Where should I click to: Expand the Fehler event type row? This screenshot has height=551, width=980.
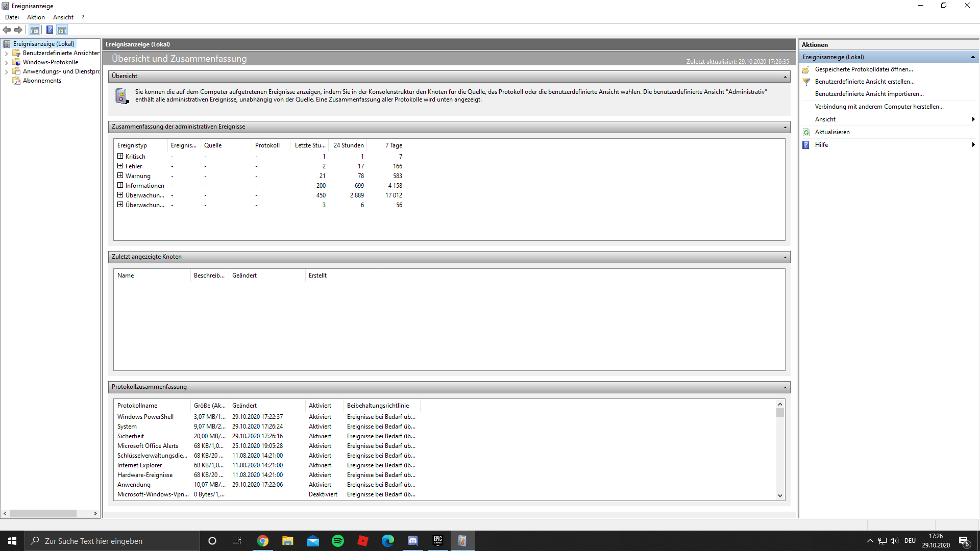[120, 166]
